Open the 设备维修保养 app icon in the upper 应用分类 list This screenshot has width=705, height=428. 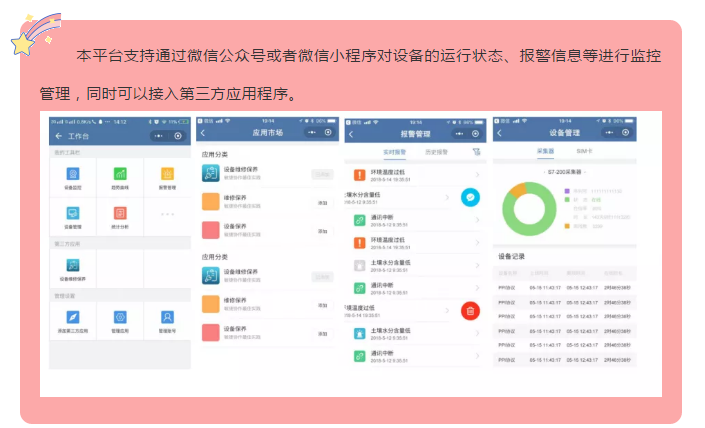pyautogui.click(x=210, y=173)
